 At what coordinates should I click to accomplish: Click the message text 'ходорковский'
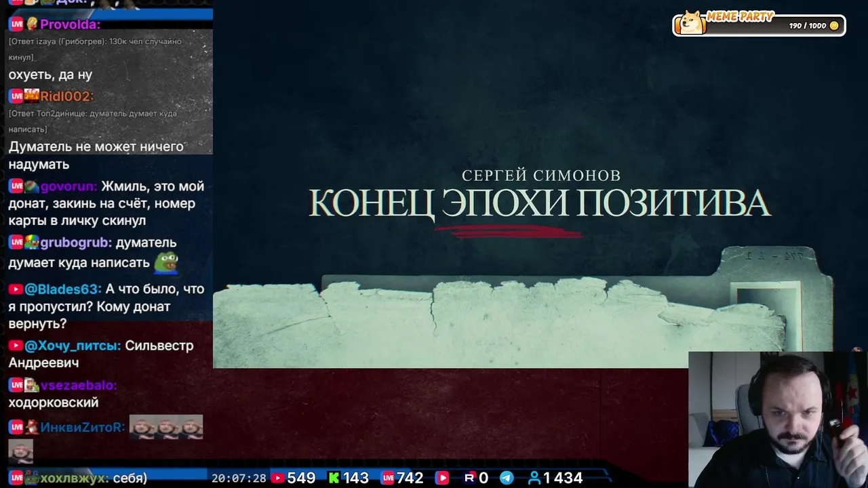click(x=54, y=403)
